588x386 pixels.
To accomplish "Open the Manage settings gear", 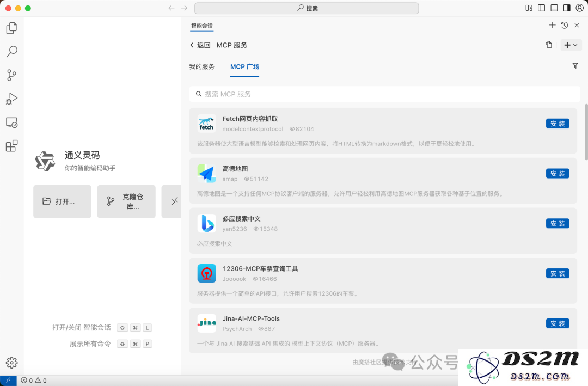I will click(x=11, y=363).
